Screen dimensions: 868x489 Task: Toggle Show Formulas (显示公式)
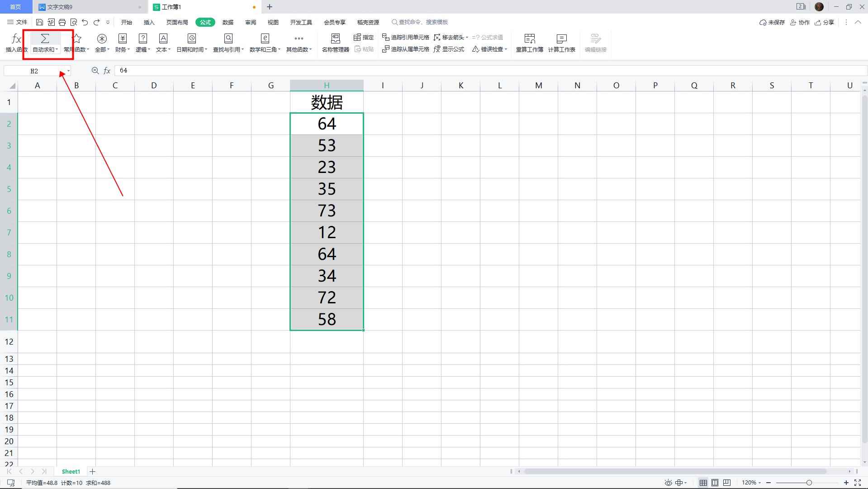(x=449, y=49)
